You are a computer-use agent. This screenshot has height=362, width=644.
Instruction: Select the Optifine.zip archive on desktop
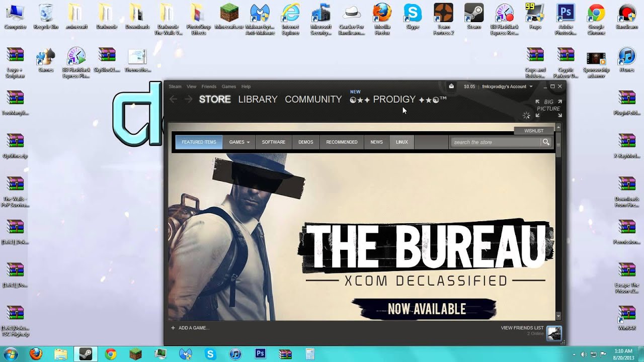click(x=15, y=146)
